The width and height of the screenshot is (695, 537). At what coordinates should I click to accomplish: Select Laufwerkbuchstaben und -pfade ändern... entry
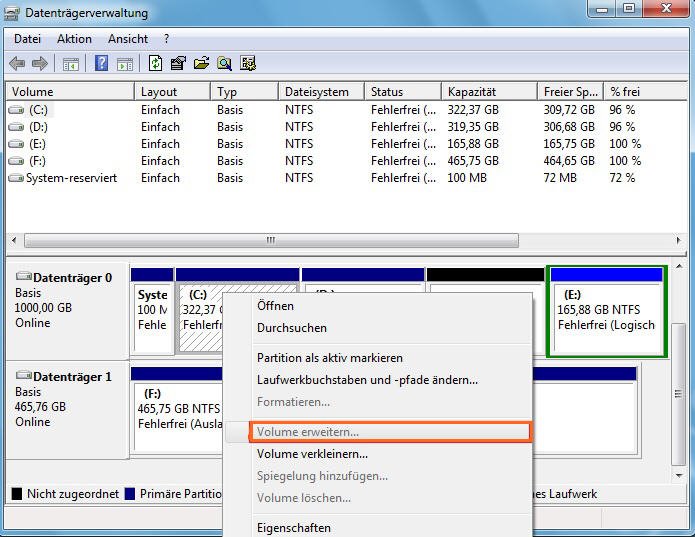click(x=367, y=380)
